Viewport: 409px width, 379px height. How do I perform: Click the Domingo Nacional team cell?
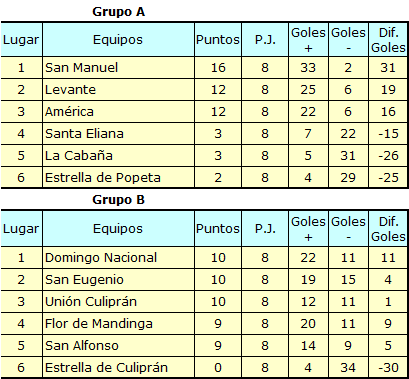pos(118,258)
